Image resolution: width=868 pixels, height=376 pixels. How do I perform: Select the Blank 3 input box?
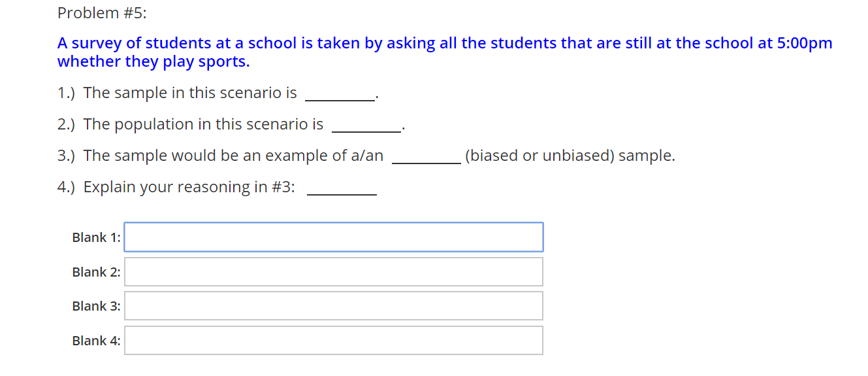pos(333,305)
